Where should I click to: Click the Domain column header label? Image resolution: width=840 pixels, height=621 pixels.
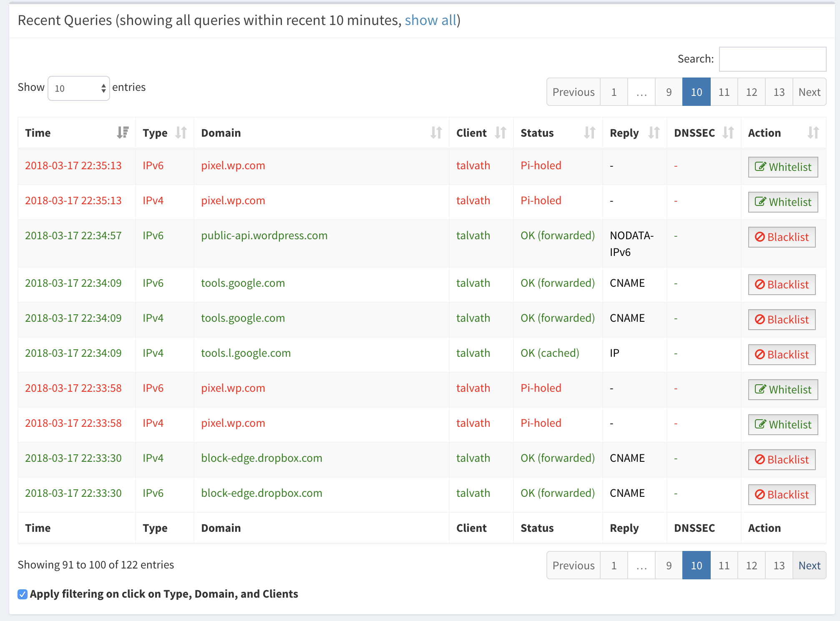221,133
